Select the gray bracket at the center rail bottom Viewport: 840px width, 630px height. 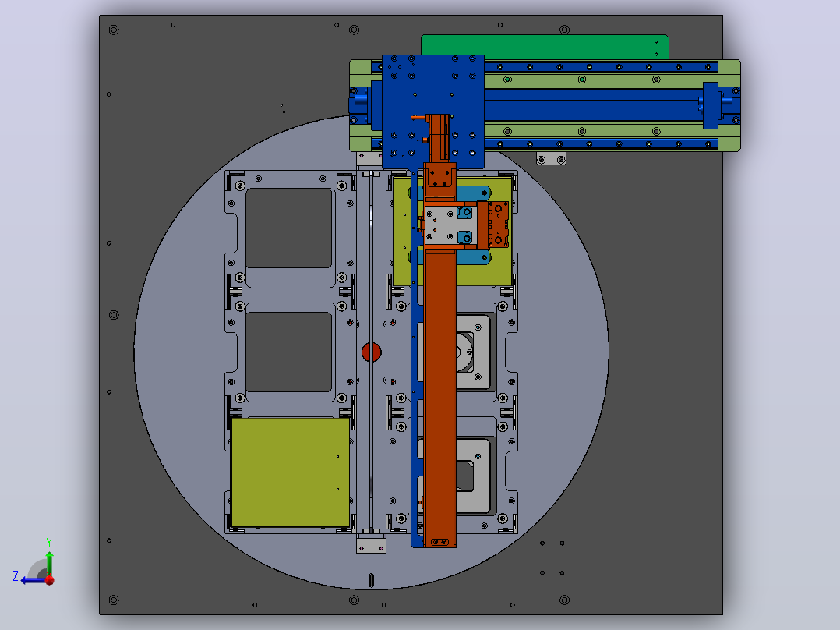pyautogui.click(x=371, y=543)
